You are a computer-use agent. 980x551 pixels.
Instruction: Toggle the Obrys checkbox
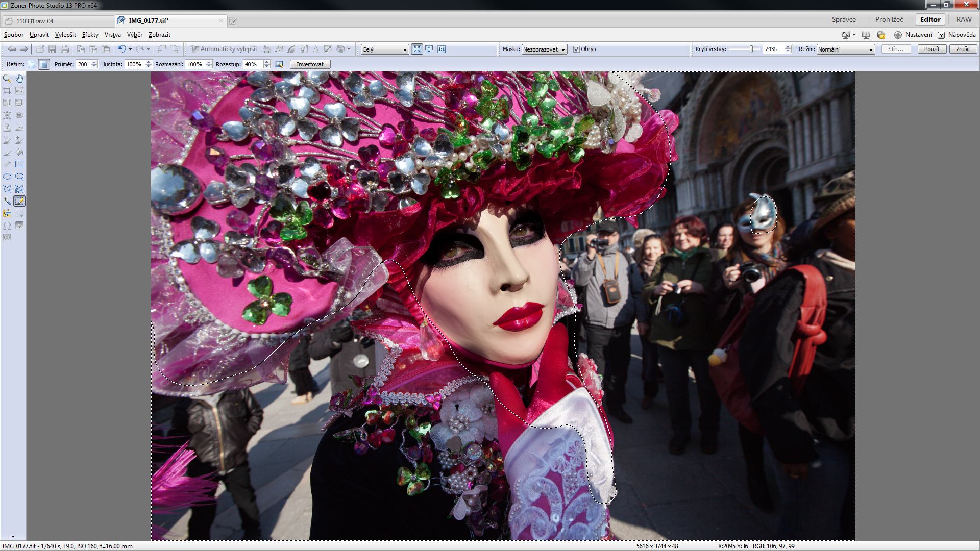point(576,49)
